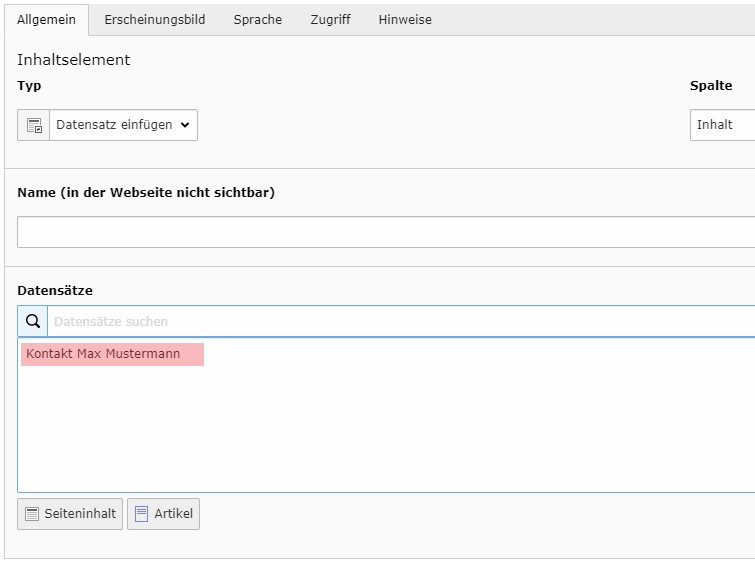755x567 pixels.
Task: Select the Zugriff tab
Action: point(330,20)
